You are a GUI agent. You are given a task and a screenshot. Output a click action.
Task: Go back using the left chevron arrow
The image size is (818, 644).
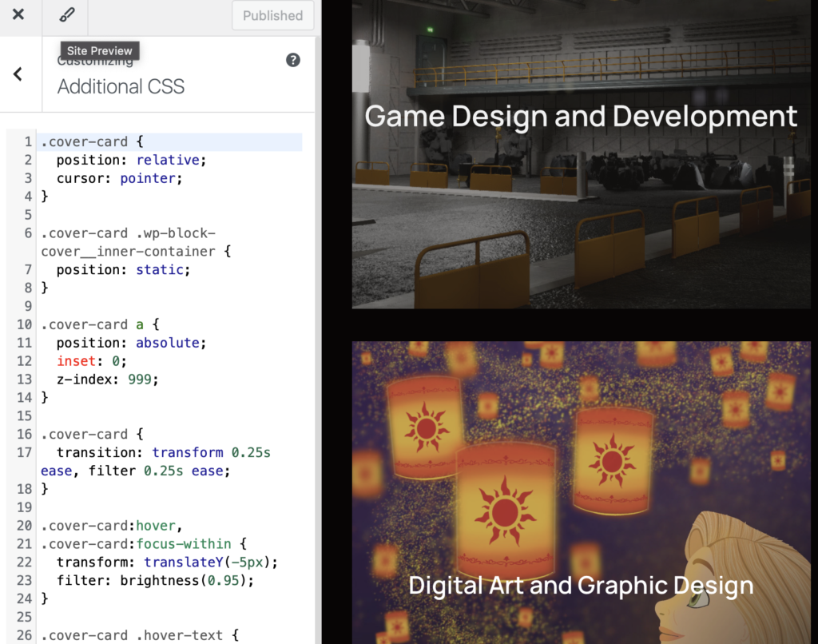[18, 74]
